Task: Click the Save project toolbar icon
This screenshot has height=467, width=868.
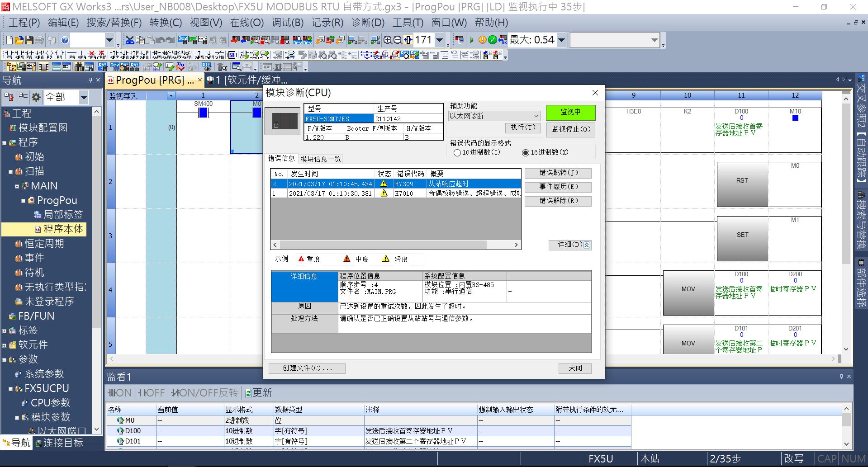Action: coord(29,40)
